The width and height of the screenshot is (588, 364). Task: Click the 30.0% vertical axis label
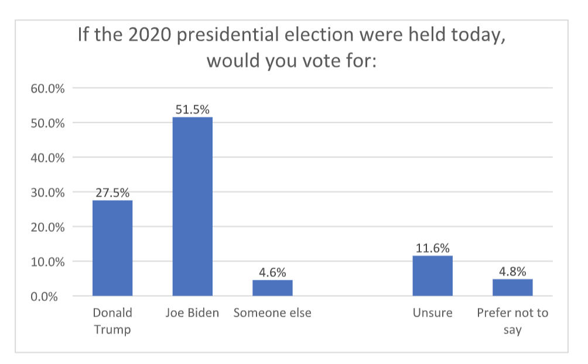(x=47, y=193)
